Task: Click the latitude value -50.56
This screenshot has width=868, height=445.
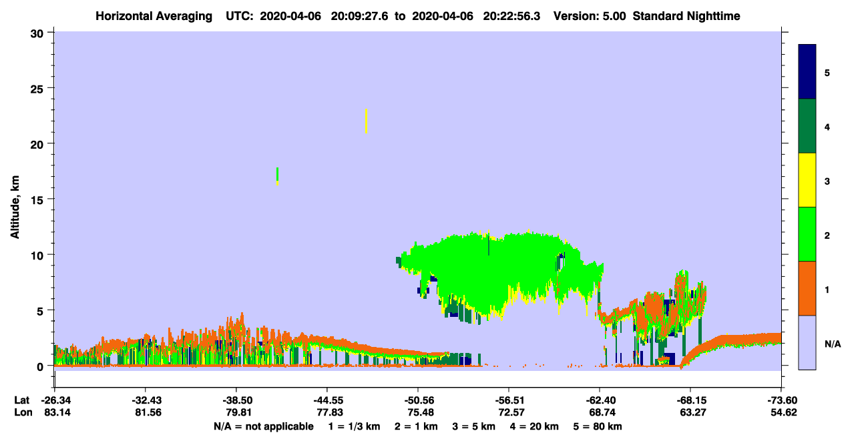Action: pos(417,400)
